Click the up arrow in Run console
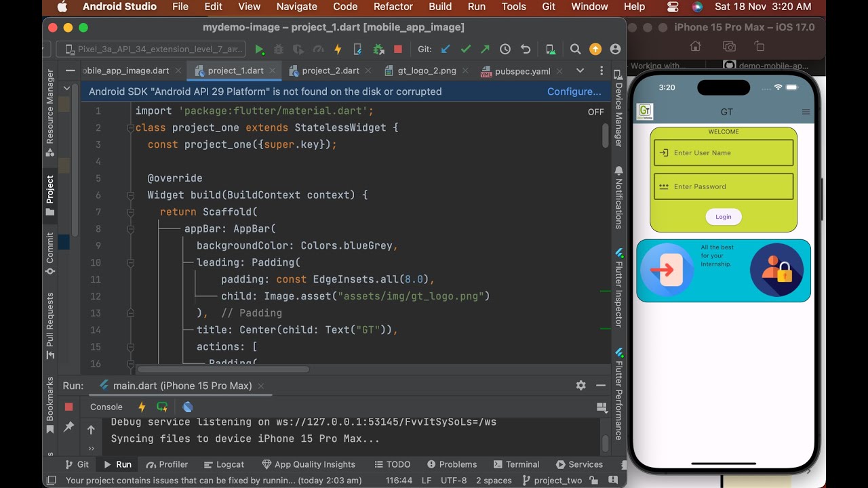This screenshot has height=488, width=868. click(91, 430)
